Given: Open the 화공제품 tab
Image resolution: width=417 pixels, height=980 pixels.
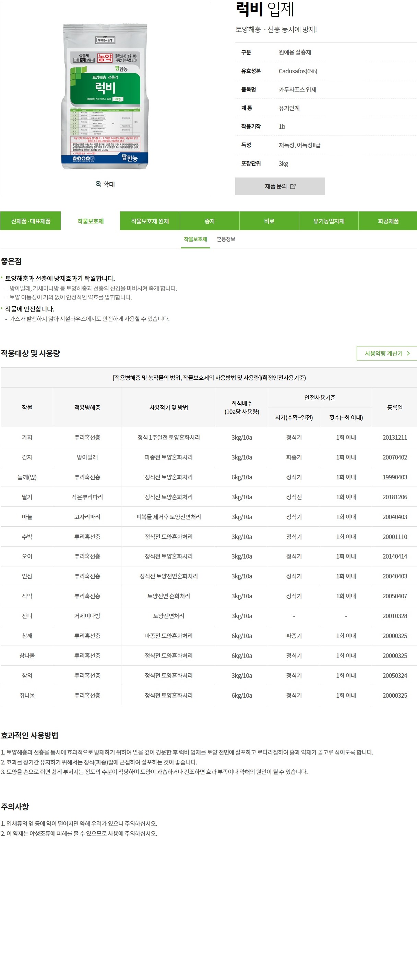Looking at the screenshot, I should [388, 221].
